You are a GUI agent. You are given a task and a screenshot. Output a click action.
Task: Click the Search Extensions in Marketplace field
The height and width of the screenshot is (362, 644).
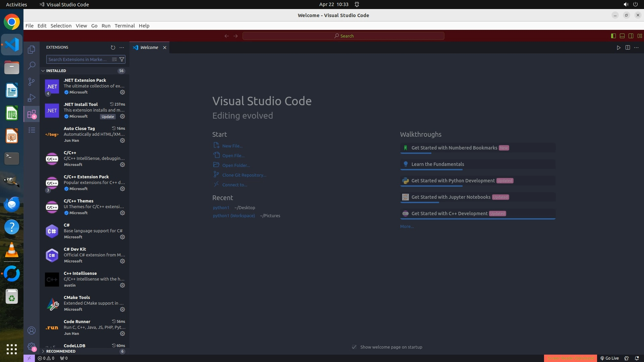pyautogui.click(x=78, y=59)
